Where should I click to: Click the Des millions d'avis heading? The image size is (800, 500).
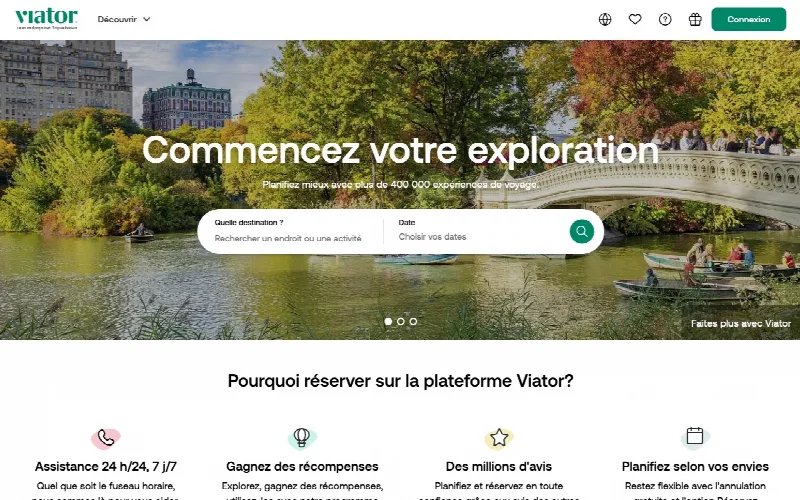coord(499,466)
